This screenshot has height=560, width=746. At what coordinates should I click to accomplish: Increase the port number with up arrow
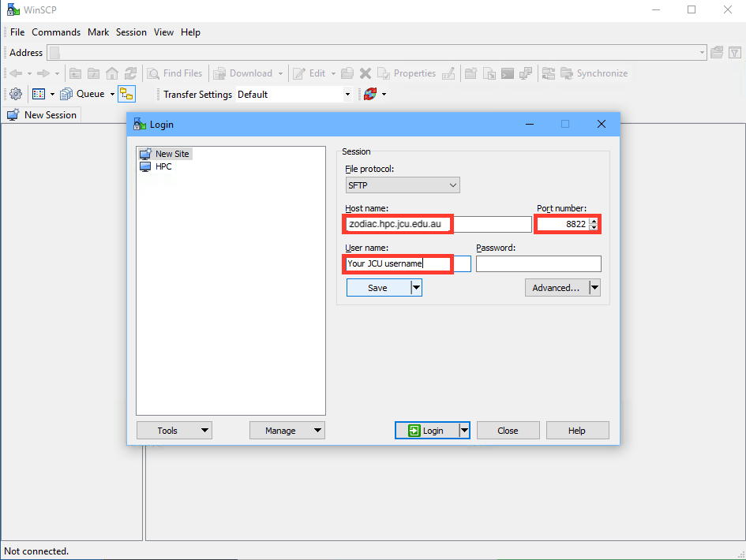click(x=594, y=221)
